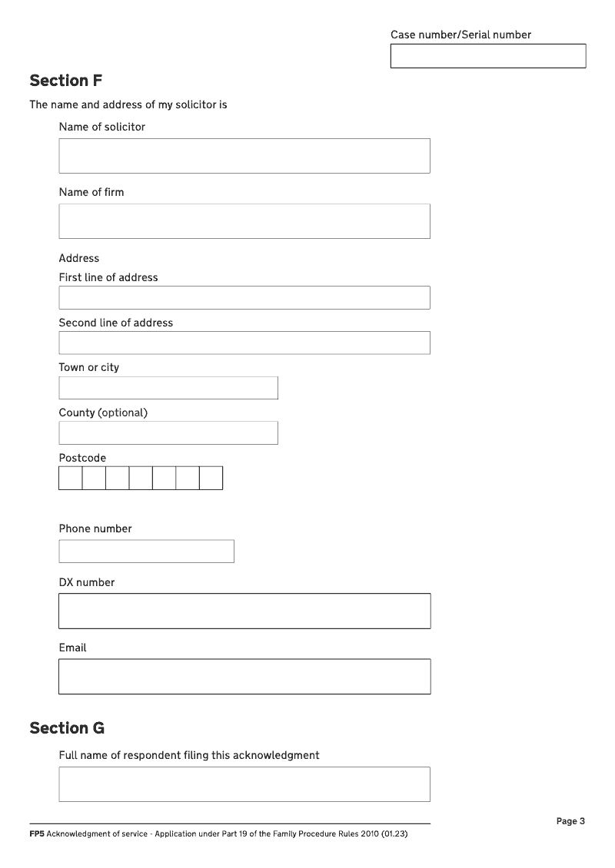
Task: Click the Section F heading
Action: pos(66,81)
